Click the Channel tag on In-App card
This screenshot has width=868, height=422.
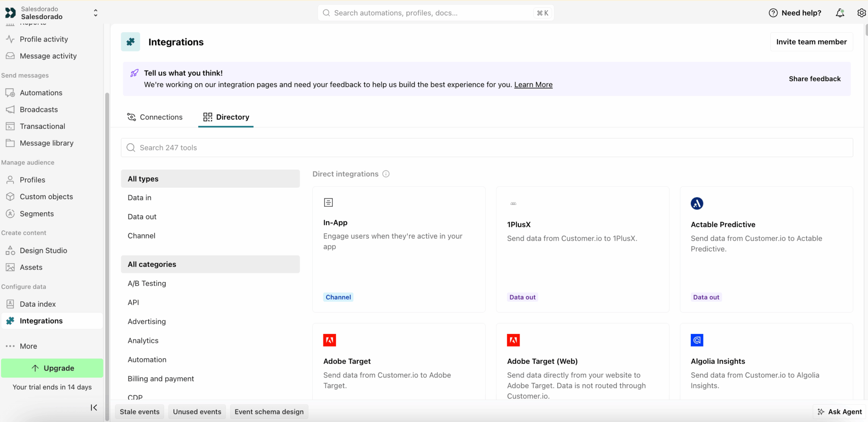(338, 297)
